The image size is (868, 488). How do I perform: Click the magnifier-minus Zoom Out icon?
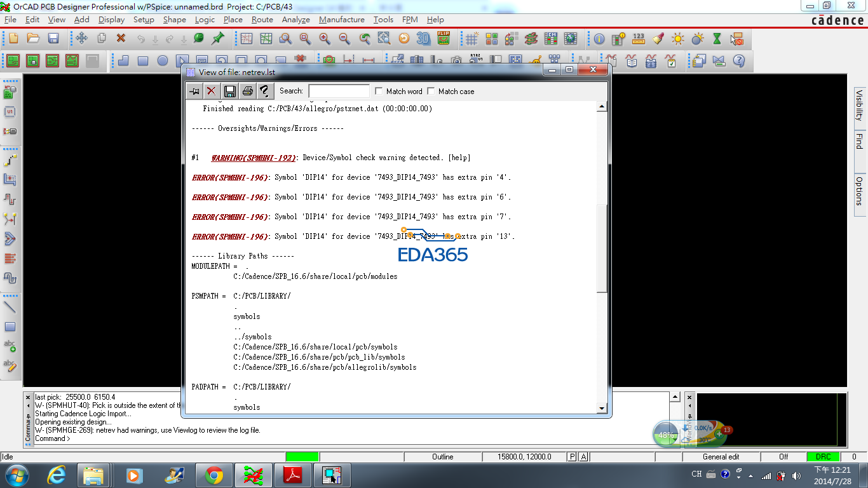point(344,38)
